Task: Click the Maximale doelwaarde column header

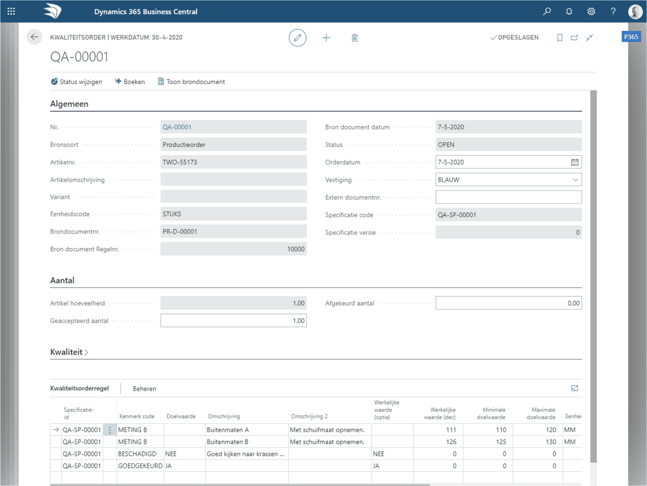Action: pyautogui.click(x=541, y=413)
